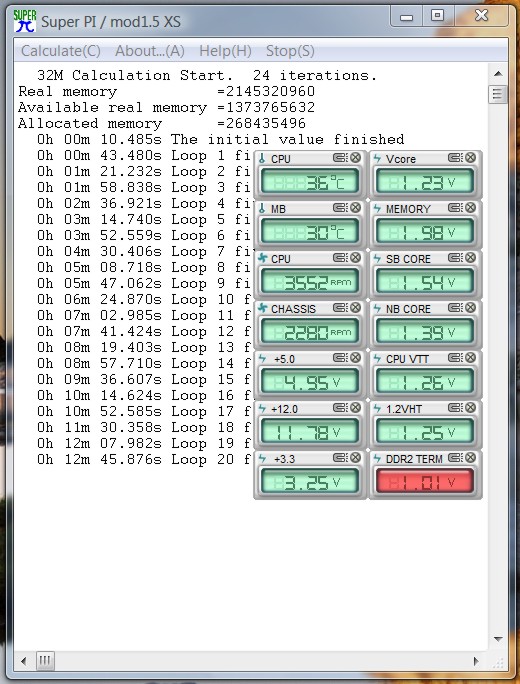Close the MEMORY voltage gadget
The width and height of the screenshot is (520, 684).
[470, 208]
